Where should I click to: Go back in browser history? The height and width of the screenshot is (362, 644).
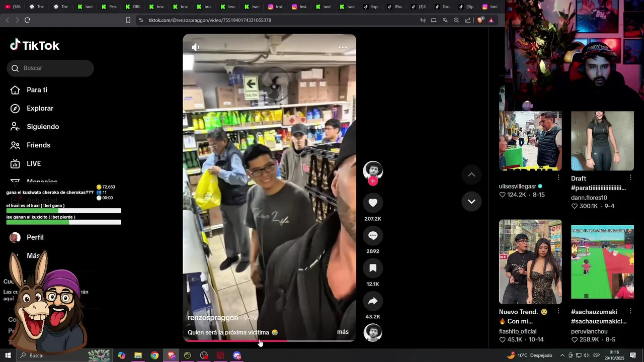(7, 20)
